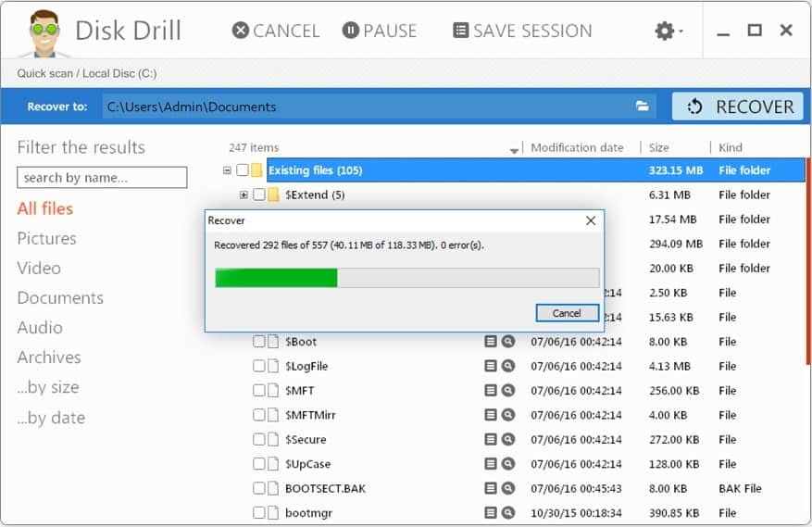Tick the $Secure checkbox
Screen dimensions: 812x527
tap(259, 439)
